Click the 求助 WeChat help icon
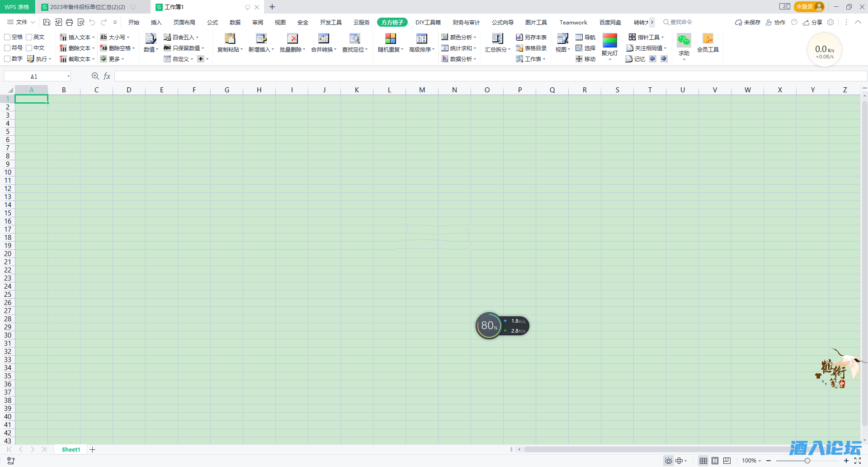Viewport: 868px width, 467px height. (x=684, y=41)
